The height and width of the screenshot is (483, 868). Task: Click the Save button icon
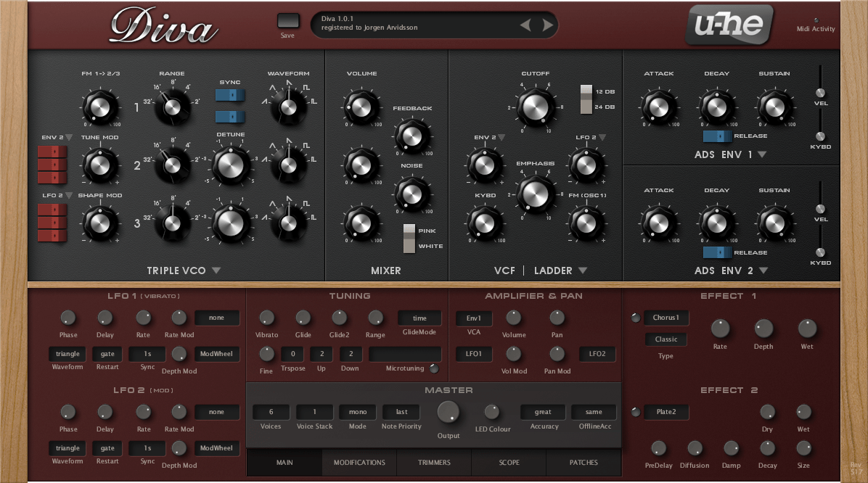pos(287,21)
